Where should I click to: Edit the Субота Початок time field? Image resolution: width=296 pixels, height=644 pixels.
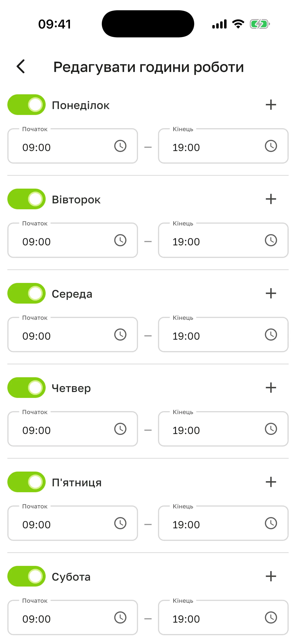point(73,617)
